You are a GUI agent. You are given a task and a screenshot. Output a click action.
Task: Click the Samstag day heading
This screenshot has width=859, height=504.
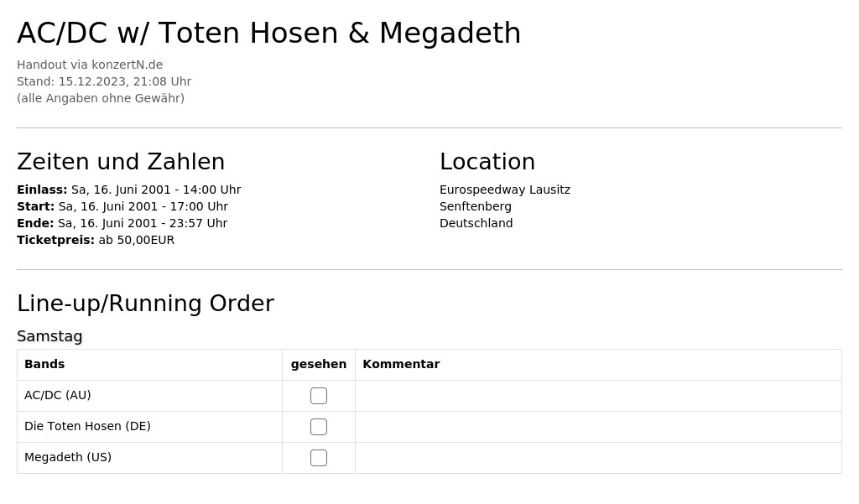tap(49, 336)
